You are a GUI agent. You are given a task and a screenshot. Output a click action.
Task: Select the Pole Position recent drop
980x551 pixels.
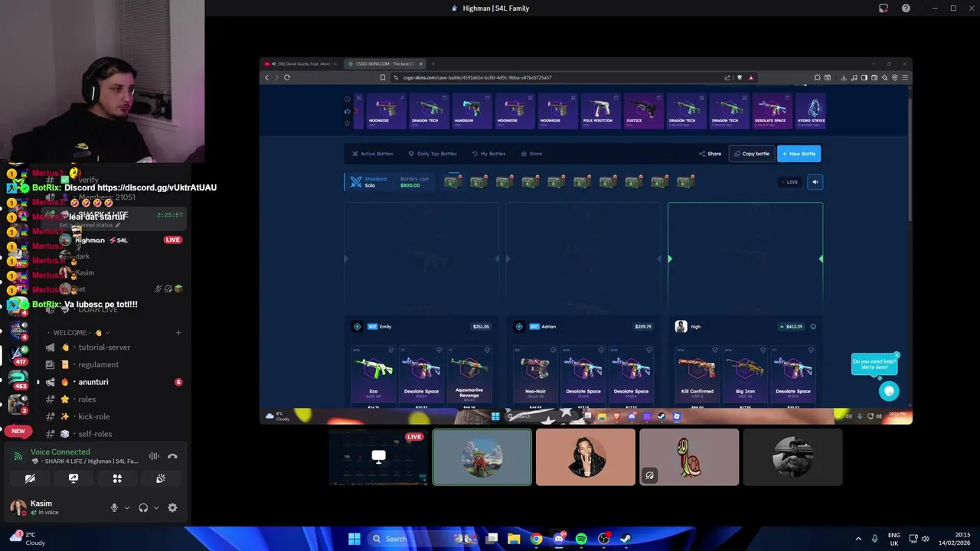(599, 111)
